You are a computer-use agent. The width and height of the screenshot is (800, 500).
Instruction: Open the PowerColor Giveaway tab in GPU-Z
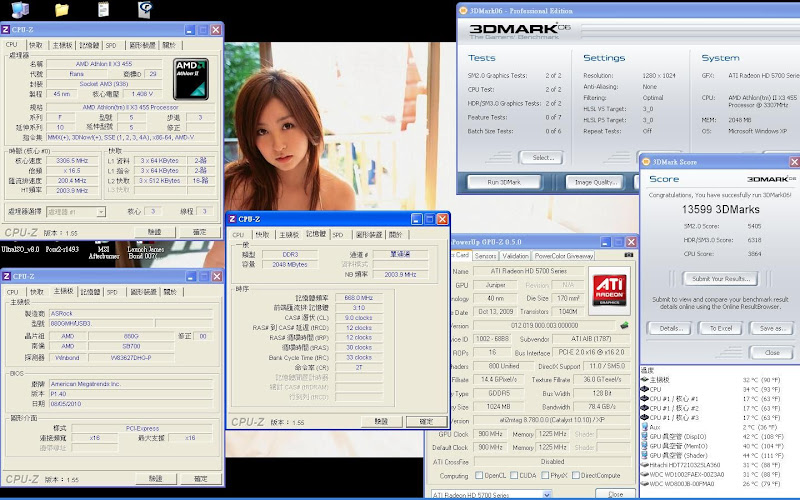click(x=564, y=256)
